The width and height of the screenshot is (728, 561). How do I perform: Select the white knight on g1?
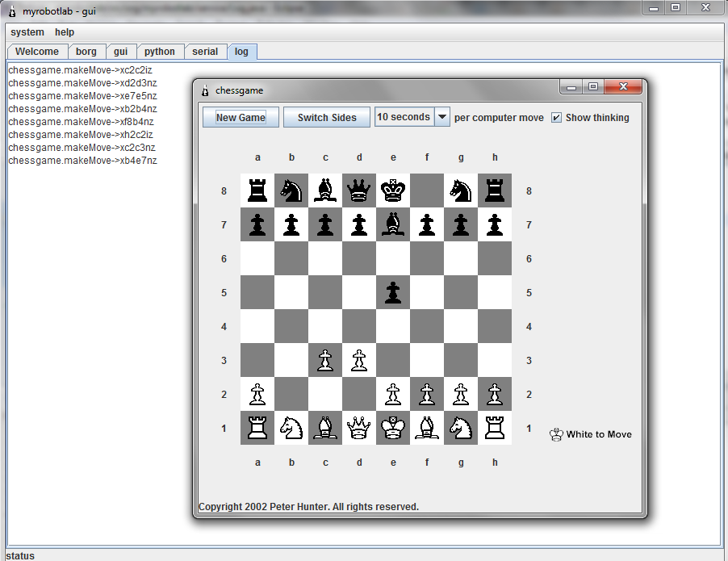461,428
